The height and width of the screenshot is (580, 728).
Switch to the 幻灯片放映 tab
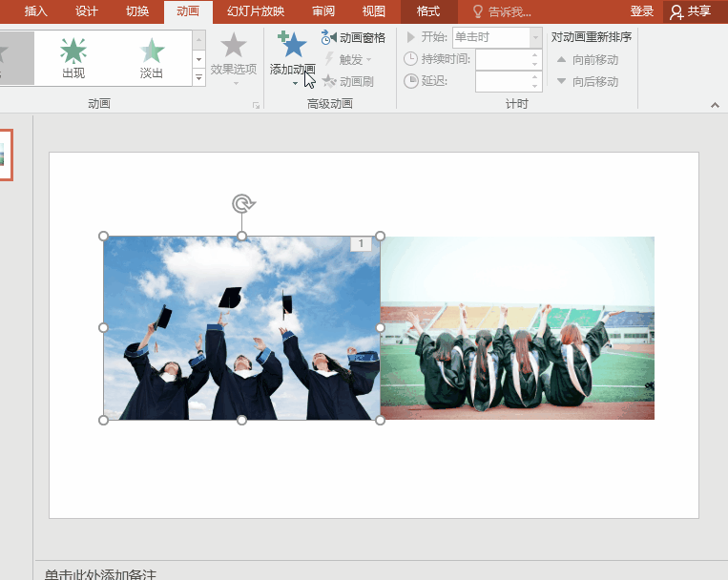(256, 11)
